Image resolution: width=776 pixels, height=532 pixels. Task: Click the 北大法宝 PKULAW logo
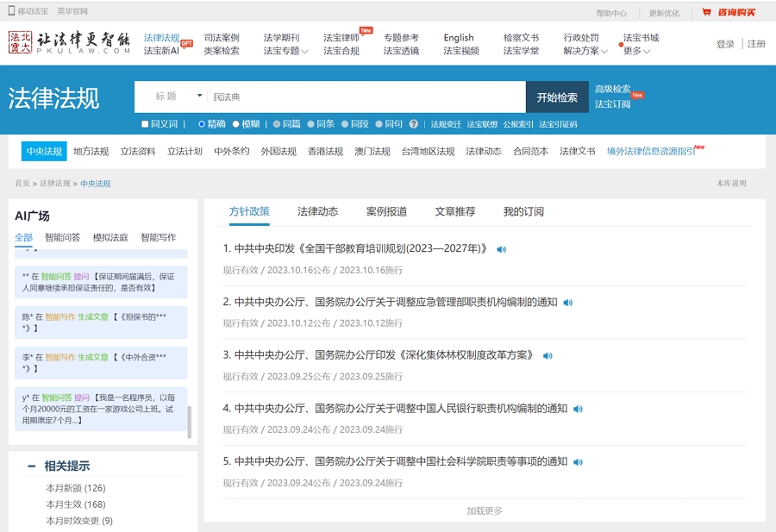[x=69, y=43]
